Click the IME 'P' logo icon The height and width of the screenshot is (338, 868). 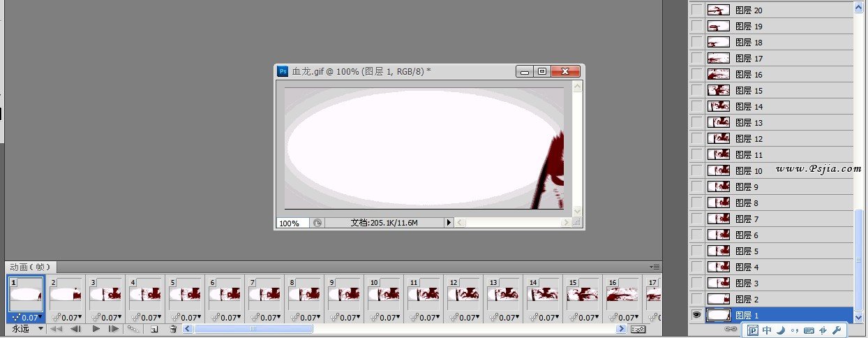[x=753, y=330]
